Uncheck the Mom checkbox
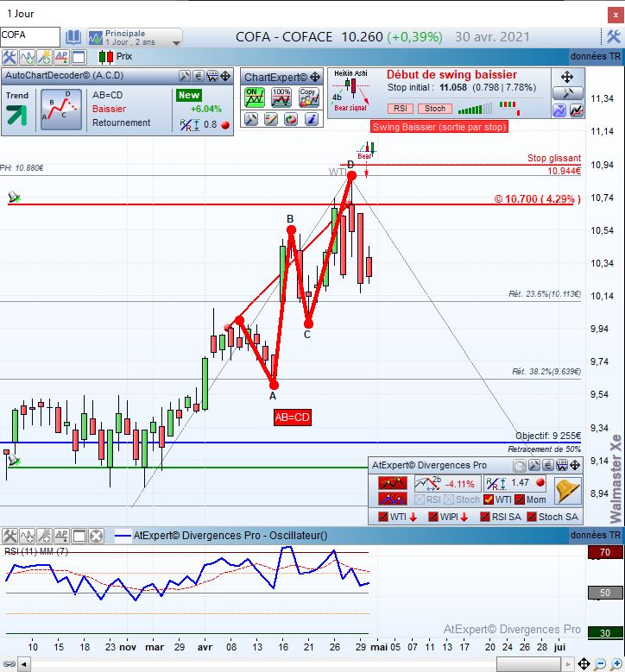625x672 pixels. click(x=520, y=499)
